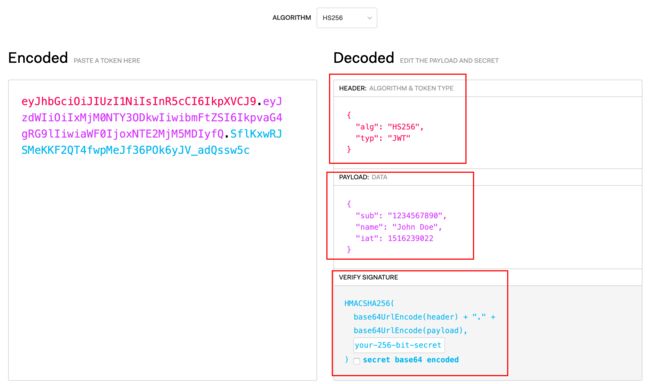Click the "iat": 1516239022 payload line
This screenshot has width=650, height=384.
394,238
